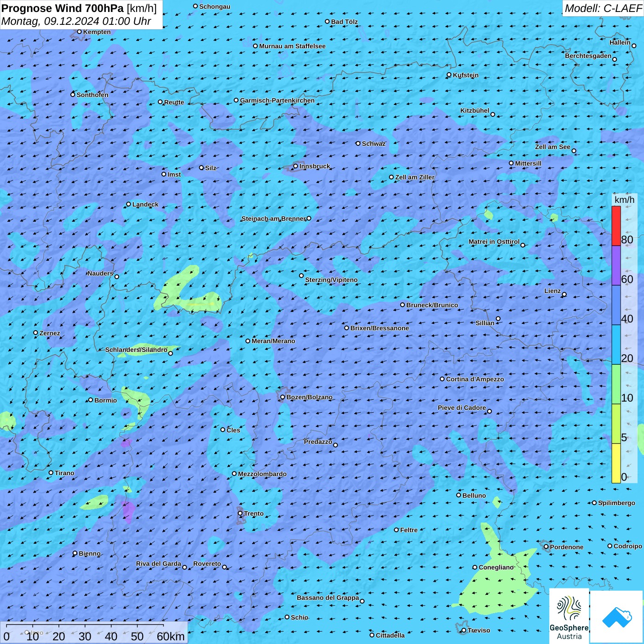Click the Zernez city label
The width and height of the screenshot is (644, 644).
click(x=50, y=333)
